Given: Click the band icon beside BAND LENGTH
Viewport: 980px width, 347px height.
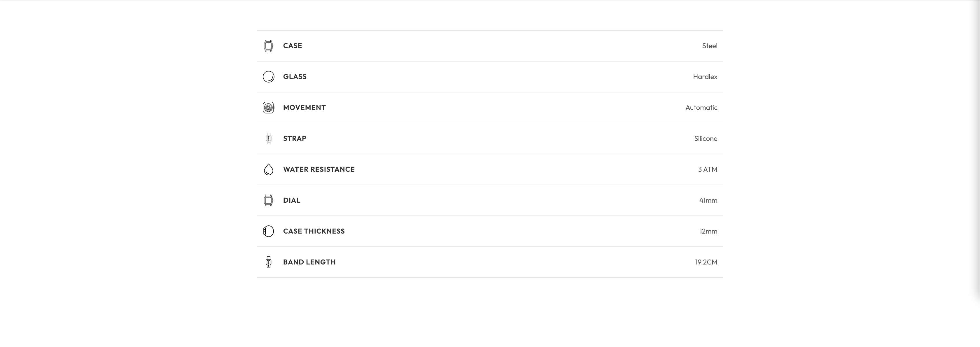Looking at the screenshot, I should click(x=268, y=262).
